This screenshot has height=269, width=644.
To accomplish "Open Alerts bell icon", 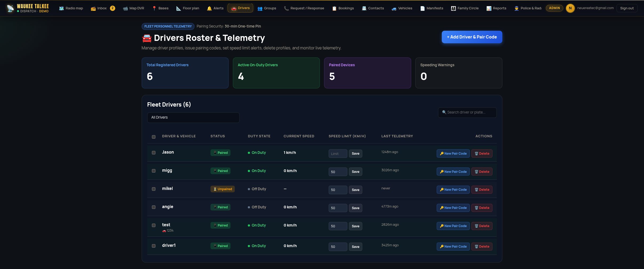I will pyautogui.click(x=209, y=9).
